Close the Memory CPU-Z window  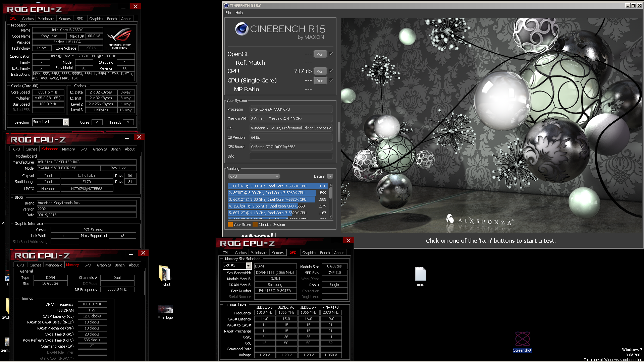point(143,253)
